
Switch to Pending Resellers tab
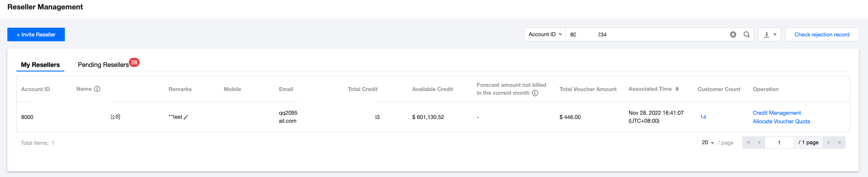pos(103,65)
